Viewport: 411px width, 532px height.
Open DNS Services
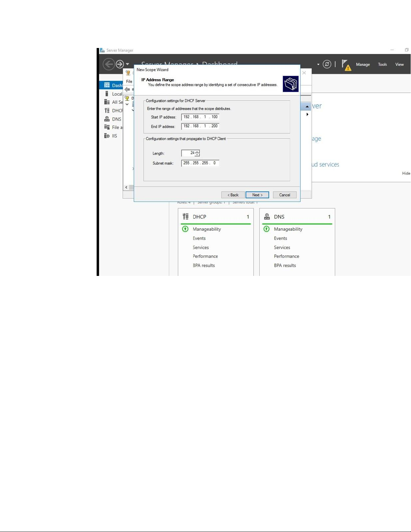point(282,247)
